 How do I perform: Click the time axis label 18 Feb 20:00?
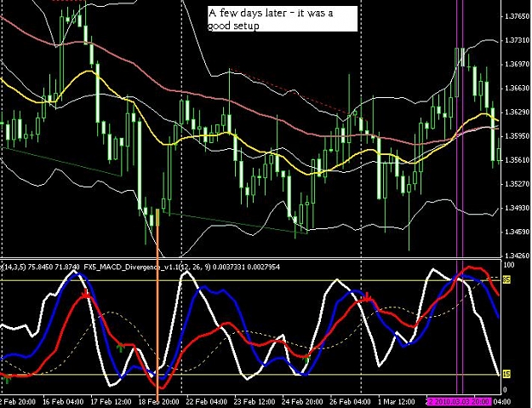159,402
